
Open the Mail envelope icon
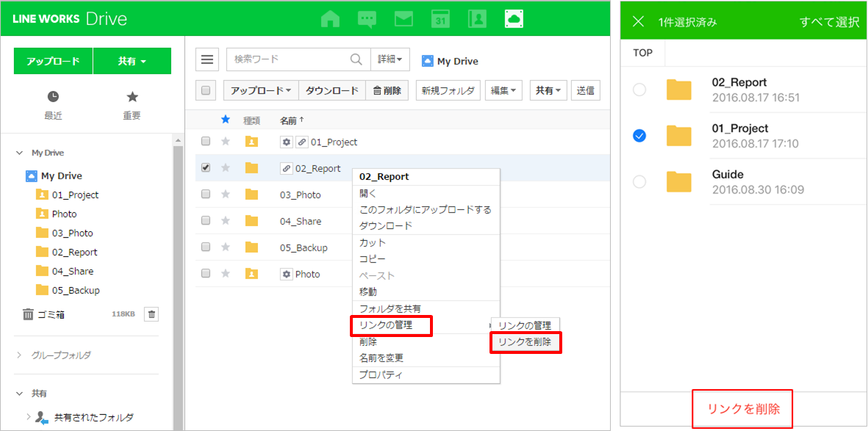[403, 19]
